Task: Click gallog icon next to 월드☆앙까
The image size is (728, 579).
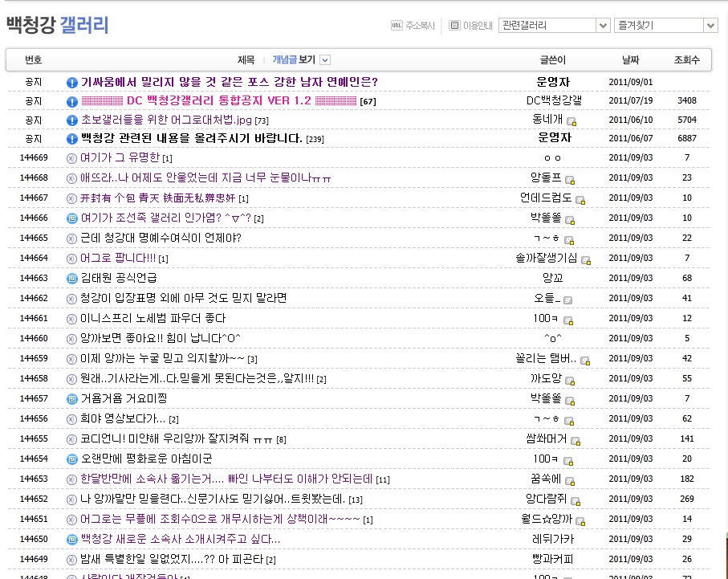Action: 580,521
